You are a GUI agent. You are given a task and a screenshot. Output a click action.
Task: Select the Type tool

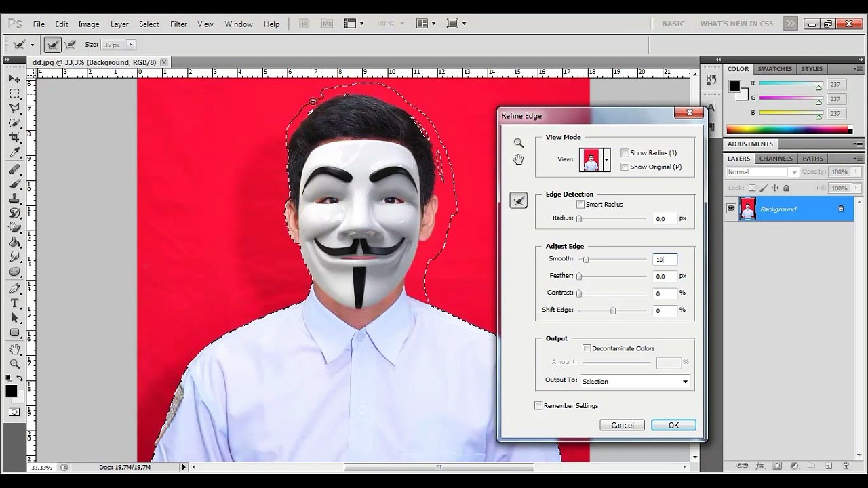tap(14, 304)
